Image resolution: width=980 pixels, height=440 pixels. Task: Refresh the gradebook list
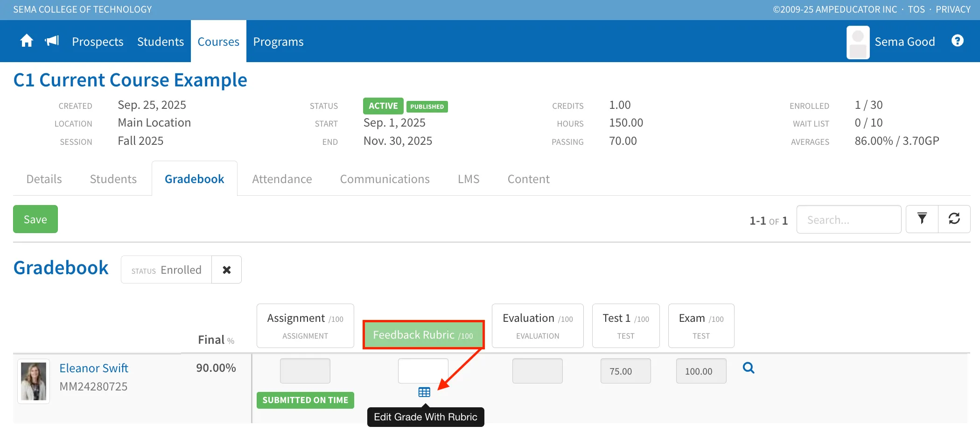(954, 219)
